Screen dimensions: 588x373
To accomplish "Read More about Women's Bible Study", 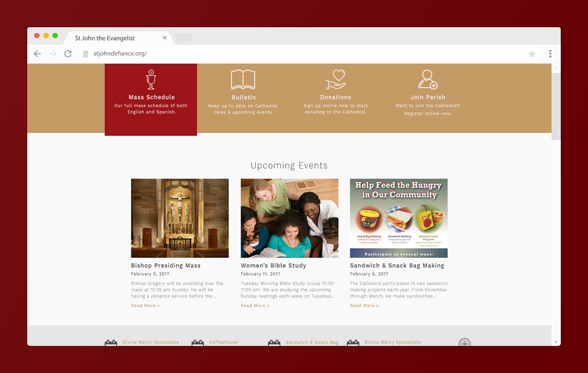I will [255, 306].
